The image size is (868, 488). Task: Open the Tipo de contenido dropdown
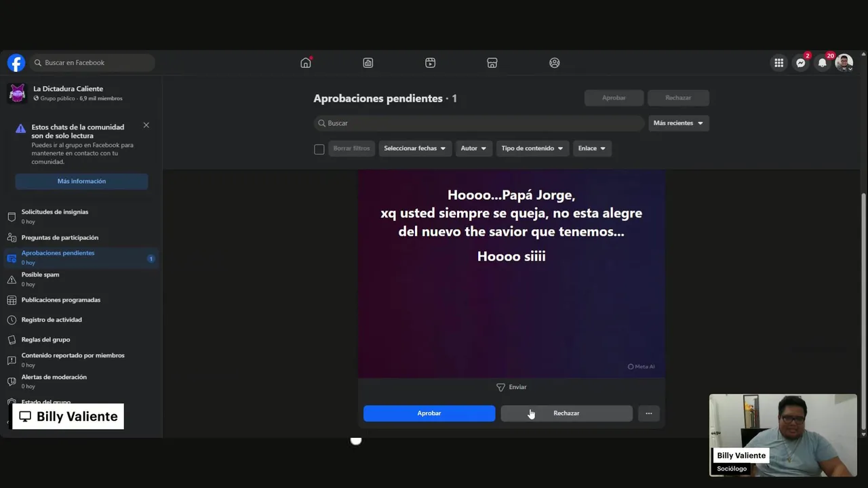[x=532, y=148]
